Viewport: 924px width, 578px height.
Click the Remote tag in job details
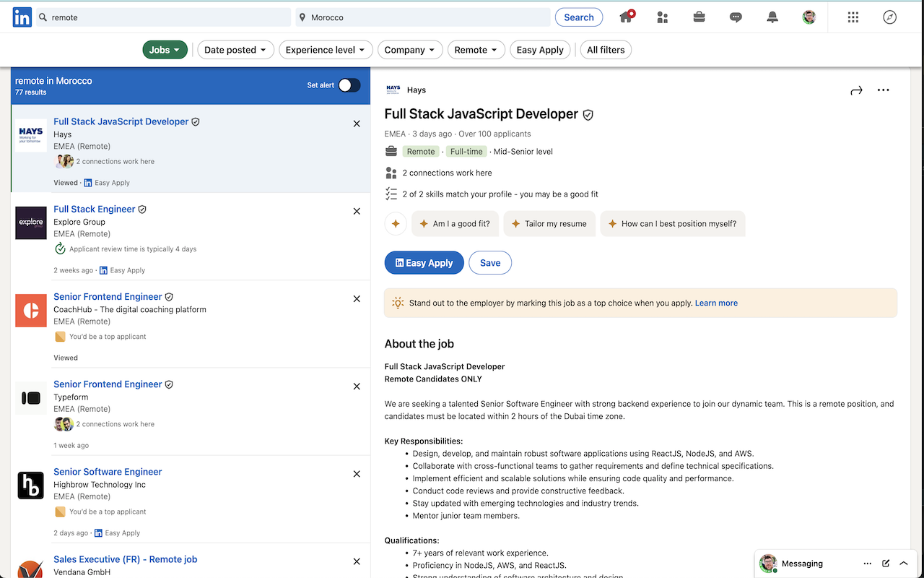421,152
